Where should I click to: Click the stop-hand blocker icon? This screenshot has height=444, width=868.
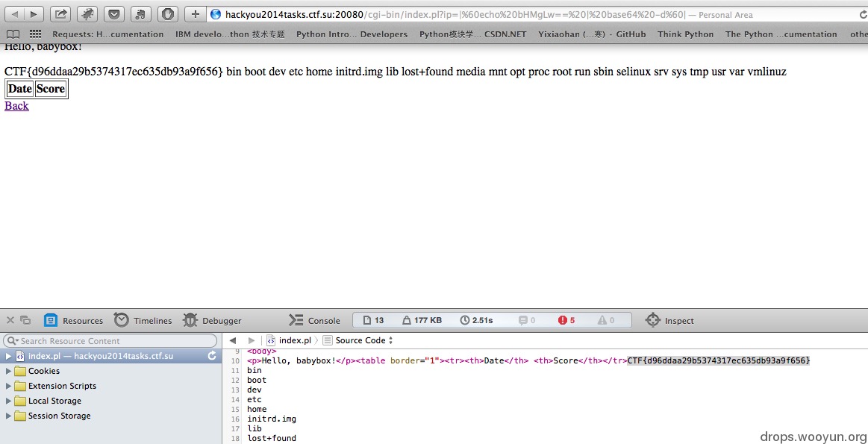(168, 14)
